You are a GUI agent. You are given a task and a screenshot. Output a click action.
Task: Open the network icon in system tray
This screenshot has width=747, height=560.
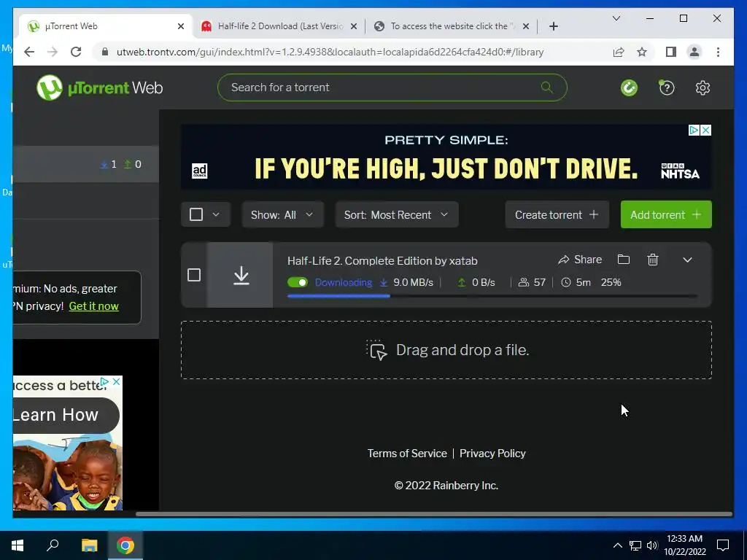pyautogui.click(x=635, y=545)
